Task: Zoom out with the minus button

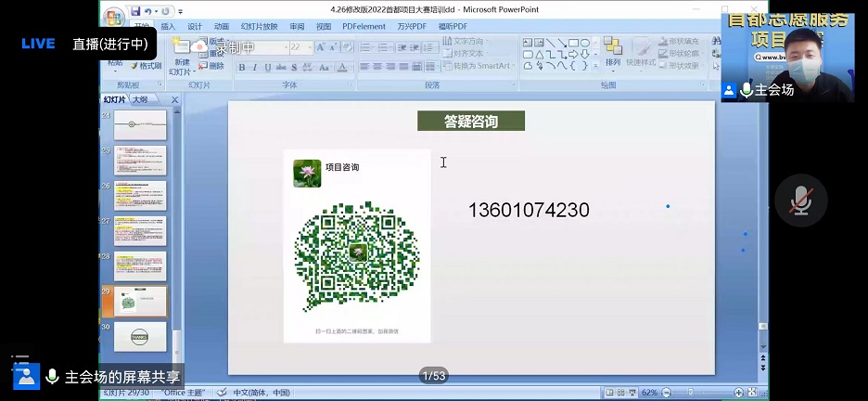Action: click(667, 392)
